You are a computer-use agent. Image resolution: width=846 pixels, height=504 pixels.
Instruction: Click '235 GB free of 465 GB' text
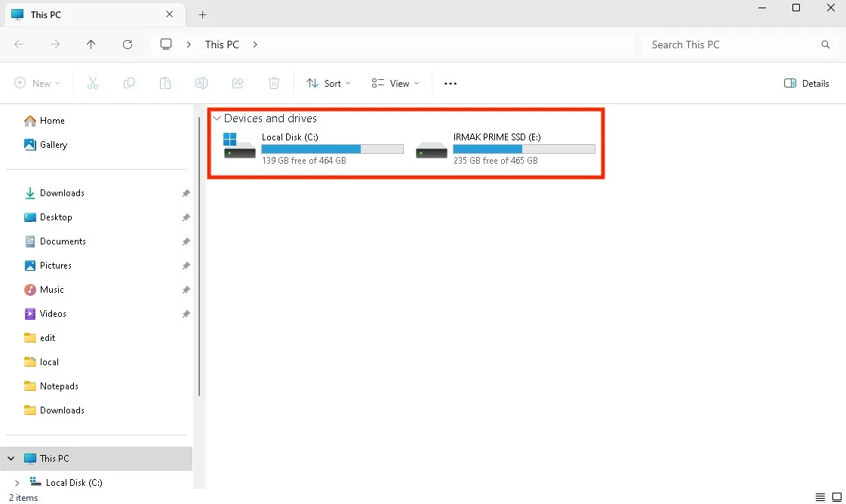point(495,160)
